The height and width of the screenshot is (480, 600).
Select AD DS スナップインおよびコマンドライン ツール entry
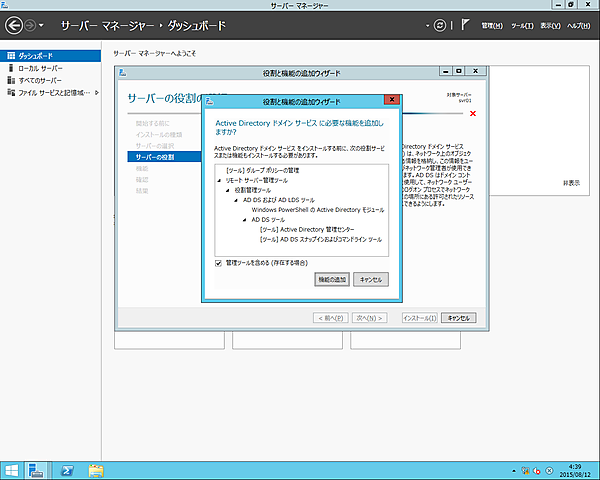click(321, 240)
